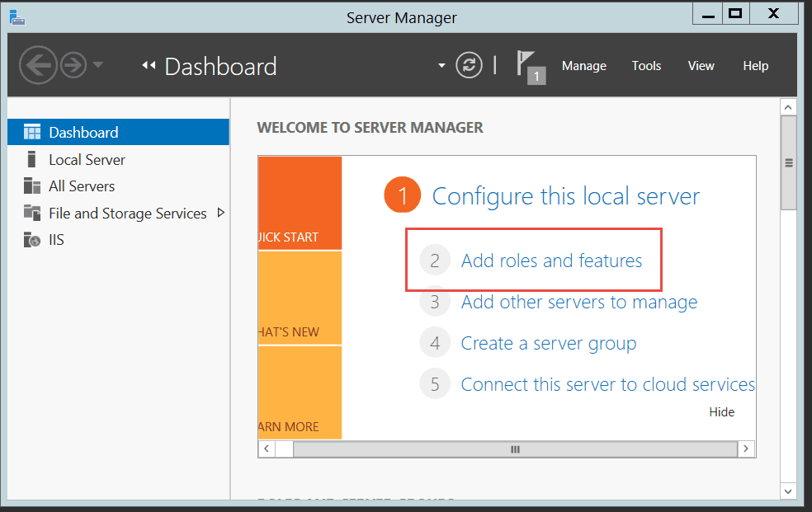Select Dashboard in the left navigation
This screenshot has height=512, width=812.
(119, 133)
